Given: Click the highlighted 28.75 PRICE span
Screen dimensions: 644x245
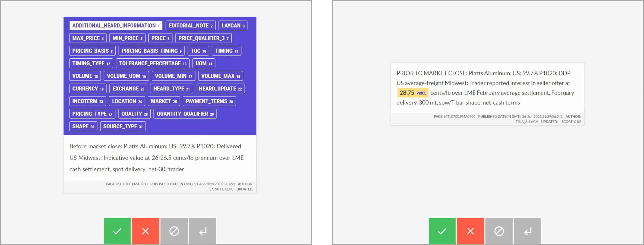Looking at the screenshot, I should [412, 93].
